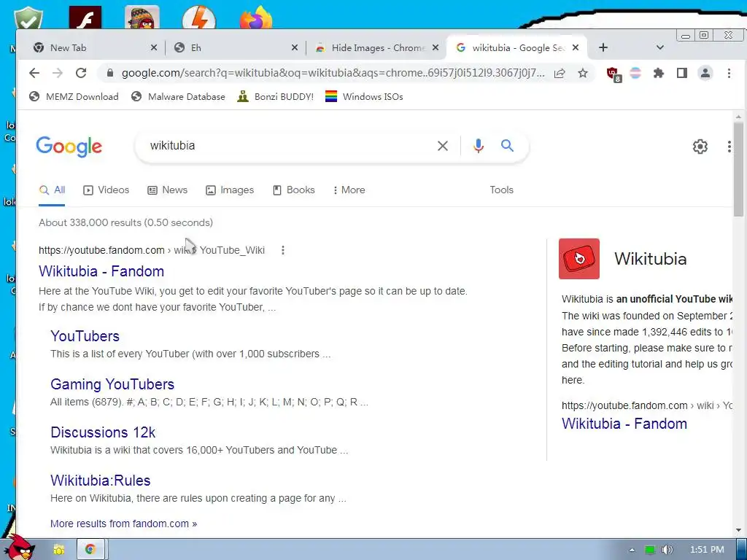
Task: Open Bonzi BUDDY! bookmark
Action: click(276, 97)
